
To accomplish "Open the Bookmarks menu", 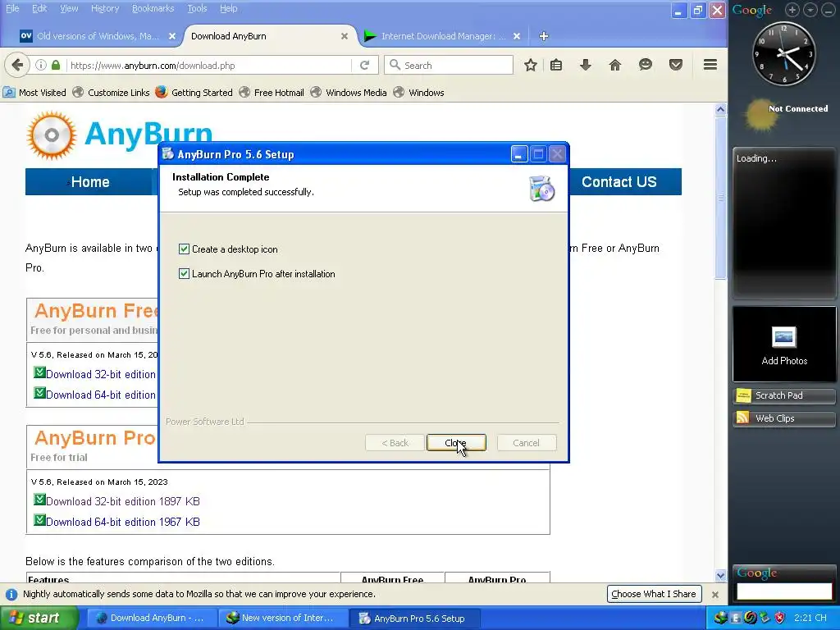I will click(x=153, y=8).
